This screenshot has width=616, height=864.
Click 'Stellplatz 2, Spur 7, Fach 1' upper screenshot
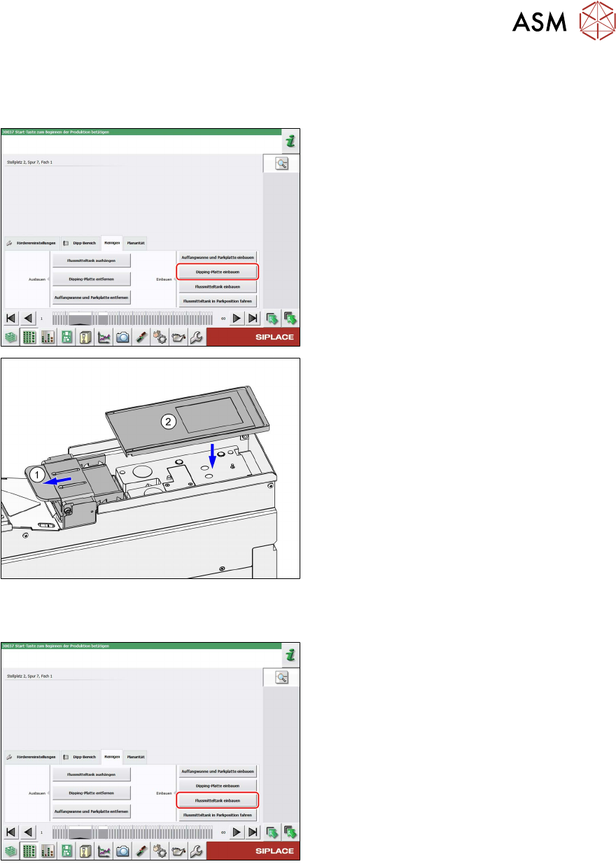click(29, 162)
